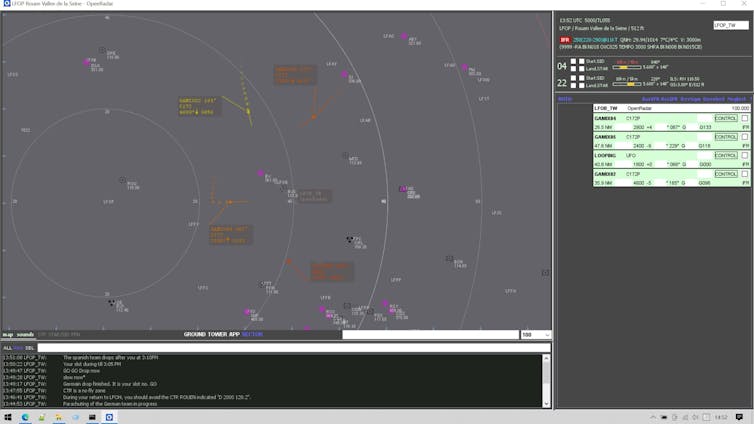Click the yellow GAMX02 aircraft radar target
This screenshot has width=754, height=424.
click(x=248, y=111)
